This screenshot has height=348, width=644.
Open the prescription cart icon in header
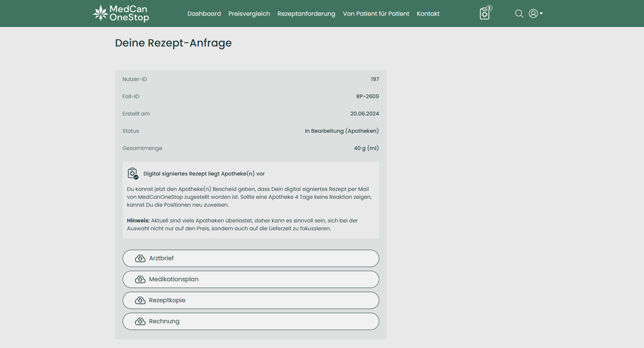[x=484, y=14]
